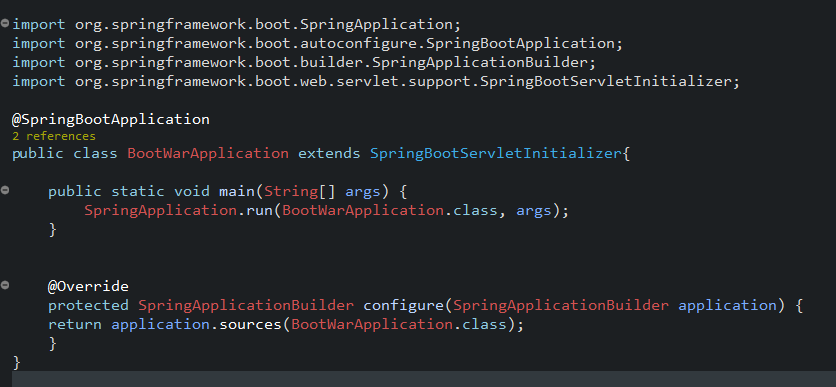The width and height of the screenshot is (836, 387).
Task: Click String[] parameter type in main
Action: 300,192
